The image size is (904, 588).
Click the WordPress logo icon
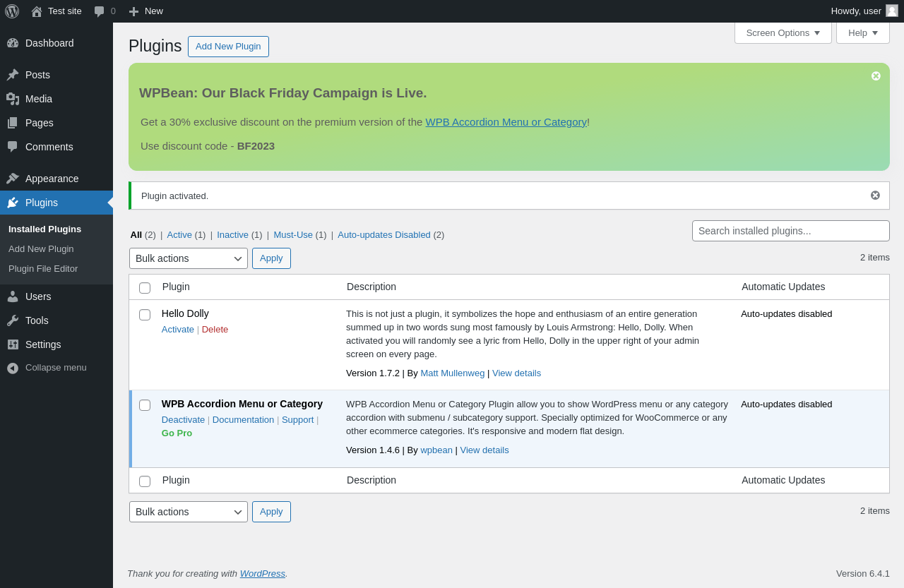tap(12, 11)
